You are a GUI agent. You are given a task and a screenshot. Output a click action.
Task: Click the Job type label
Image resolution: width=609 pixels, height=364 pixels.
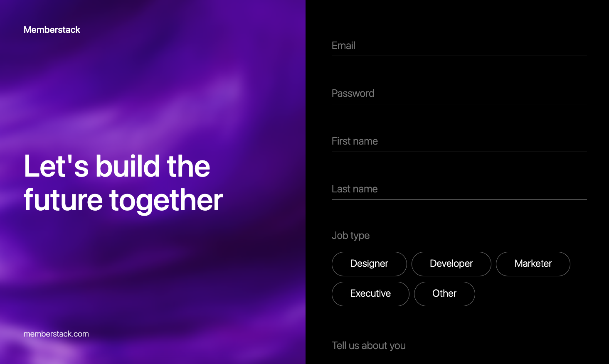click(351, 235)
